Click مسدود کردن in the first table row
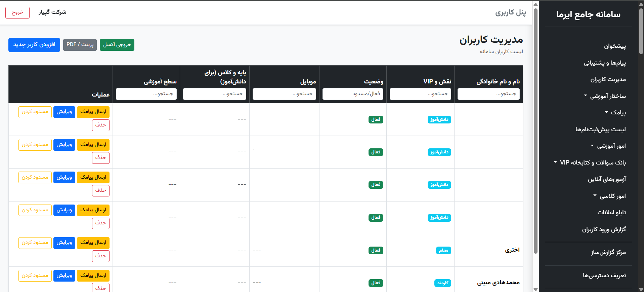The height and width of the screenshot is (292, 644). tap(35, 112)
